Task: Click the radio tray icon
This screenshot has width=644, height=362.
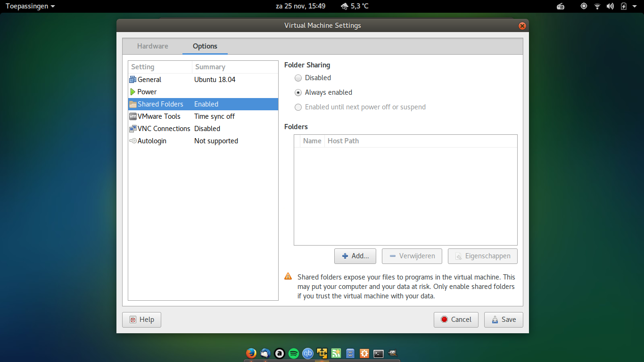Action: coord(561,6)
